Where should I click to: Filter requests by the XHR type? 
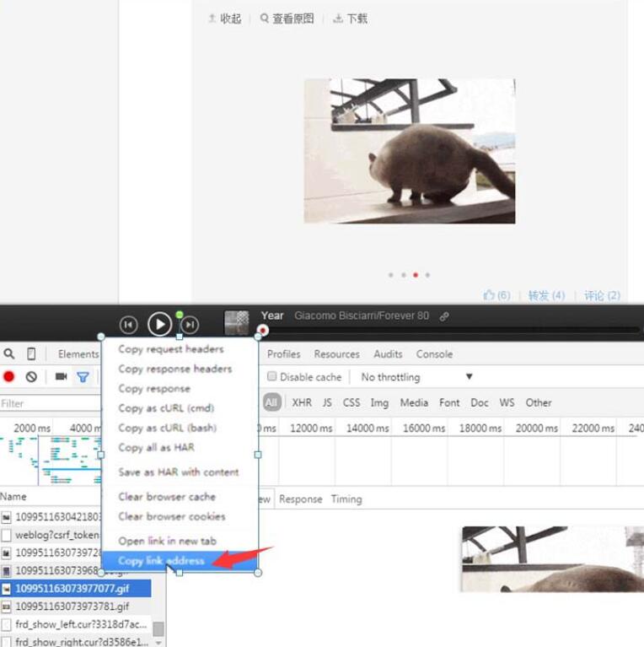[301, 403]
